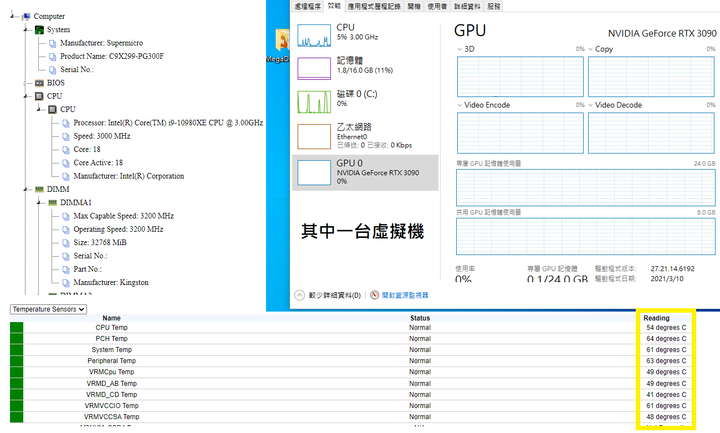Collapse the System tree node

pyautogui.click(x=26, y=30)
